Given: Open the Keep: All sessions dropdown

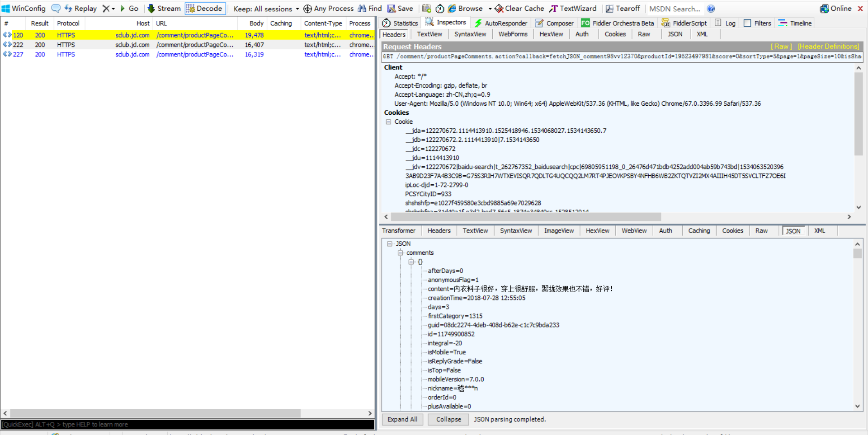Looking at the screenshot, I should (x=266, y=9).
